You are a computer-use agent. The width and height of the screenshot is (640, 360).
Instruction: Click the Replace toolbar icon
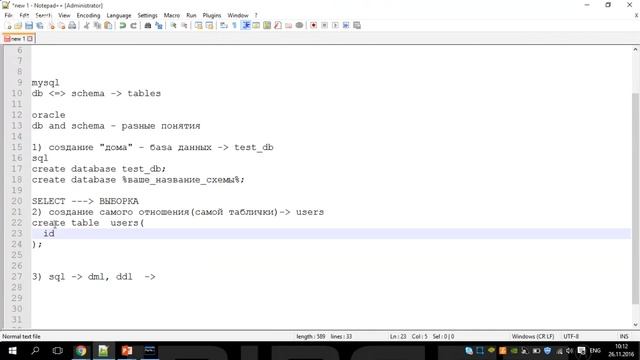(x=159, y=25)
